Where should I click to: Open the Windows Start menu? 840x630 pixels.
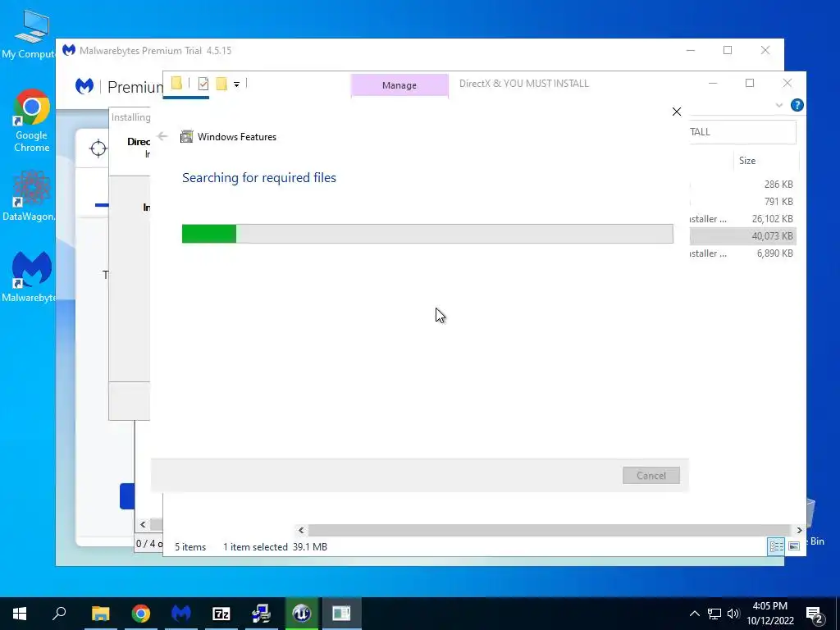(20, 614)
